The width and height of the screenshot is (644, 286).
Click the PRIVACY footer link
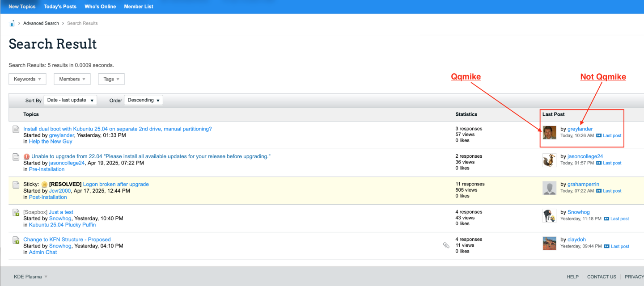634,277
